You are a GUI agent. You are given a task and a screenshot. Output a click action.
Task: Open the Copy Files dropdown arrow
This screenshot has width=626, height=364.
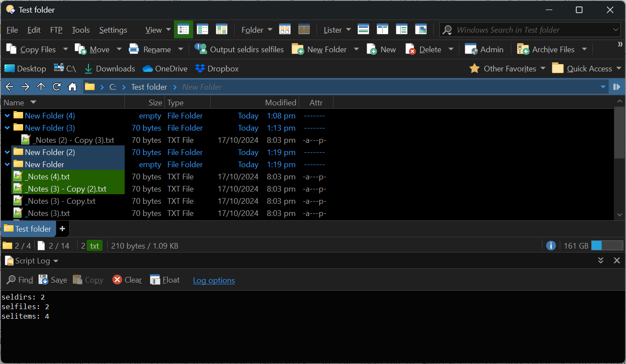[65, 49]
